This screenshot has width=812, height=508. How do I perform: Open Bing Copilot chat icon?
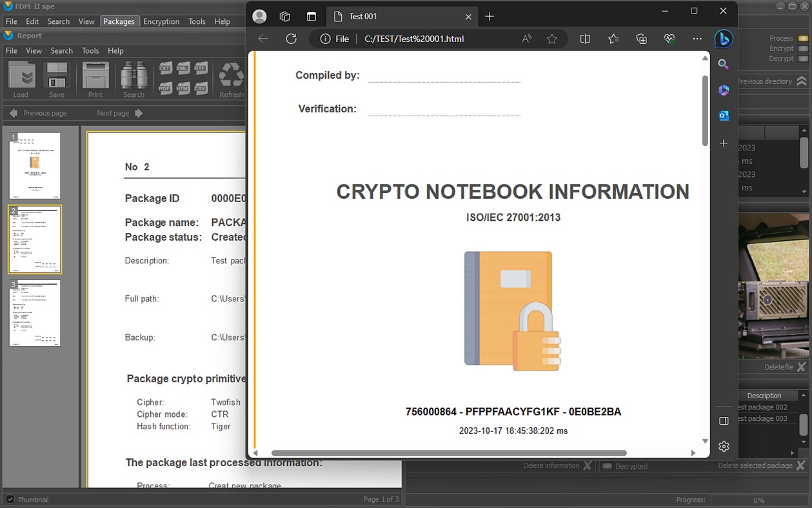pyautogui.click(x=724, y=39)
